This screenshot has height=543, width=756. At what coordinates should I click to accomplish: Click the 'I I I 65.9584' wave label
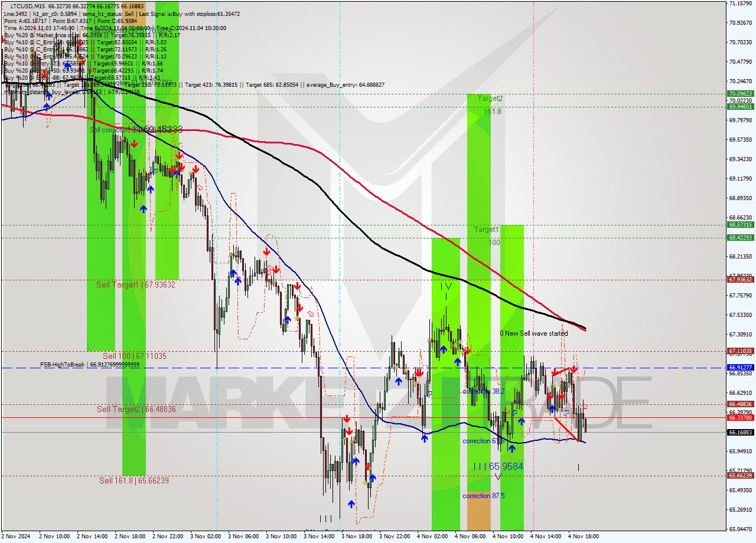click(x=498, y=466)
